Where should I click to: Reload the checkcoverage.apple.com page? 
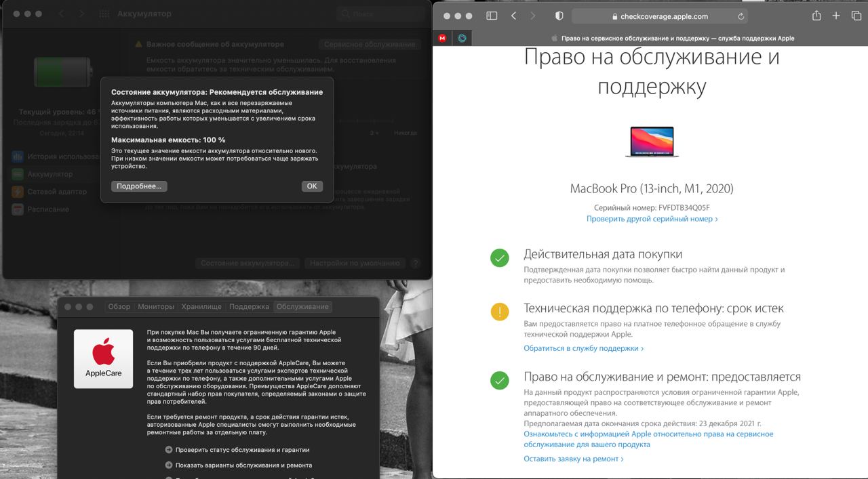tap(741, 16)
